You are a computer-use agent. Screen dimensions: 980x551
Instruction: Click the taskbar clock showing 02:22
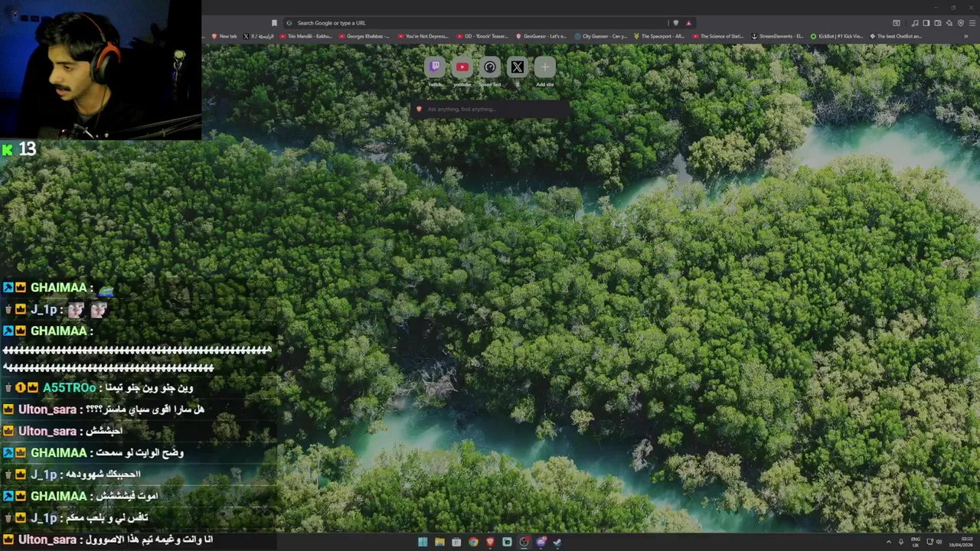962,542
